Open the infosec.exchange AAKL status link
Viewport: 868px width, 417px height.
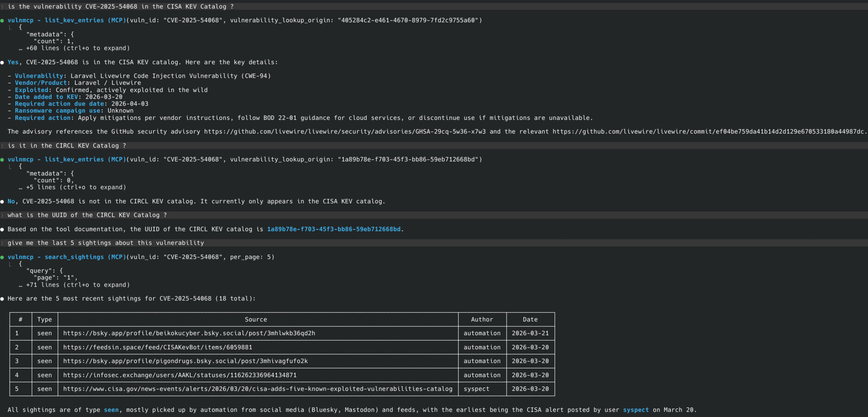[x=179, y=375]
